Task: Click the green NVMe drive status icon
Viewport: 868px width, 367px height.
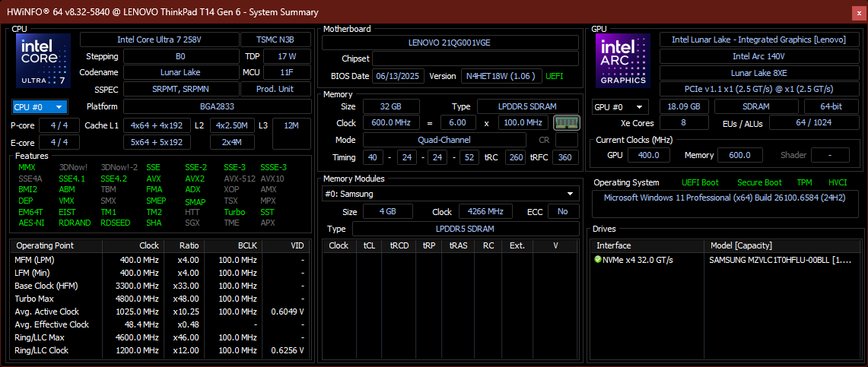Action: [x=598, y=260]
